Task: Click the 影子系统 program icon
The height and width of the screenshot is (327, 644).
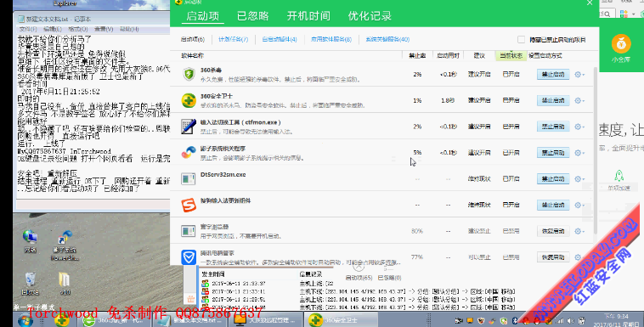Action: point(189,152)
